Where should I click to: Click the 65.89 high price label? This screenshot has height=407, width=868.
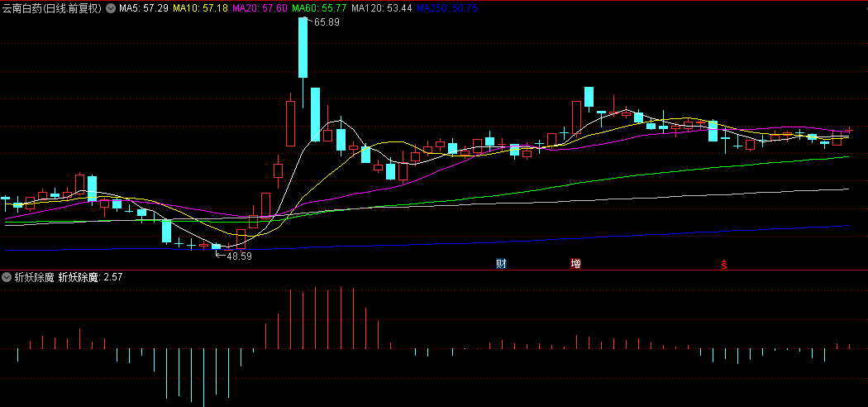click(327, 22)
